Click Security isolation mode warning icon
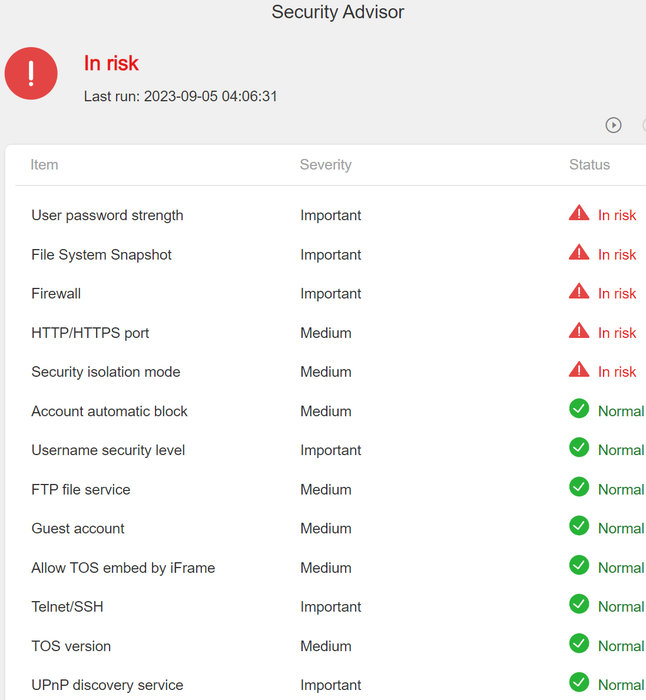 [x=579, y=370]
